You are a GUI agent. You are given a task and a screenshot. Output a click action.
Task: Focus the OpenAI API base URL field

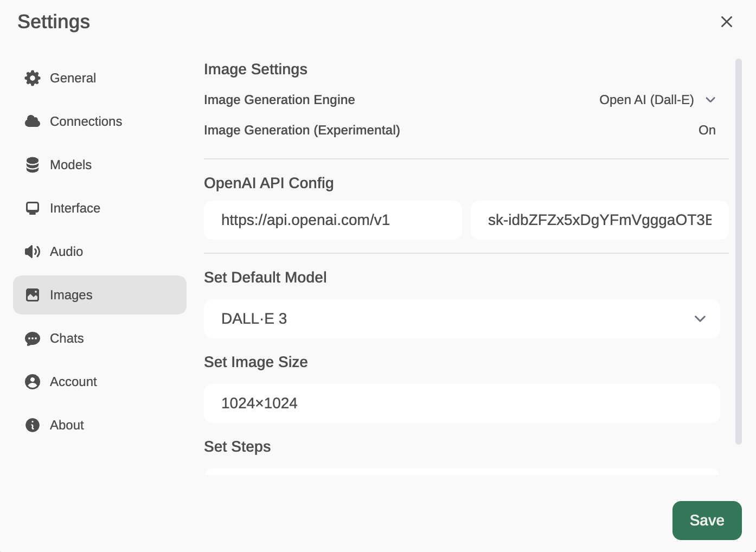333,220
